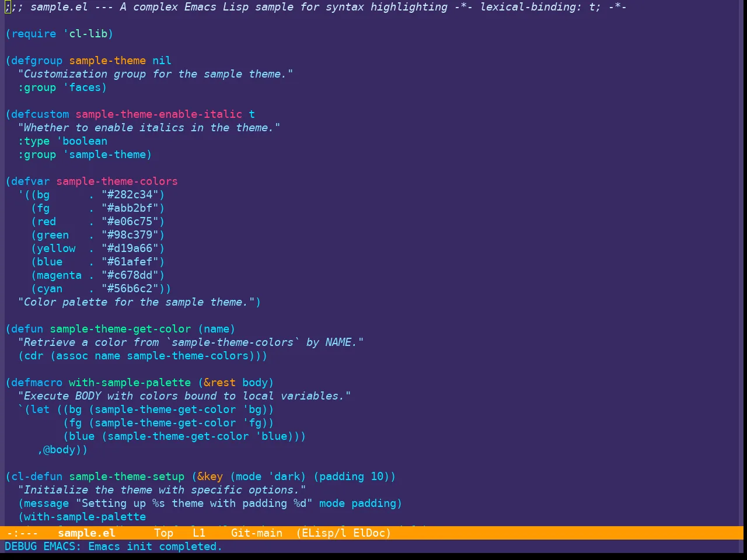The height and width of the screenshot is (560, 747).
Task: Click the sample.el buffer name in mode line
Action: [86, 533]
